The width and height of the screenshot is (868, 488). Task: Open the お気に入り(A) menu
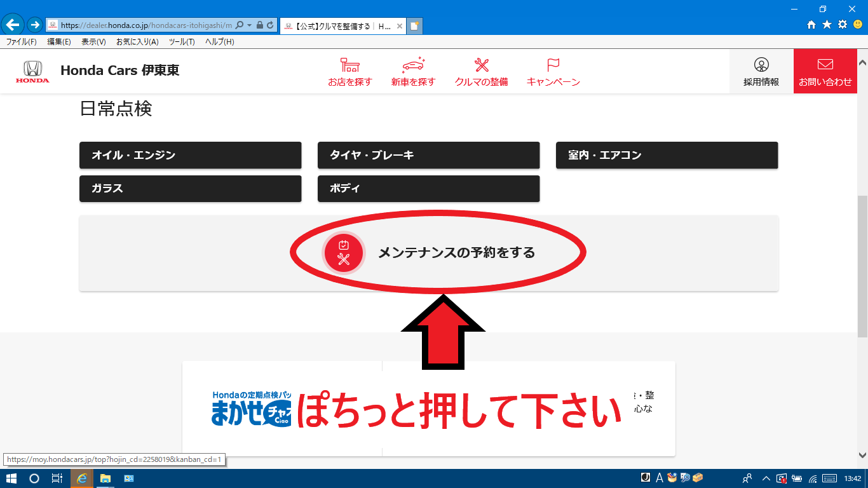(x=137, y=42)
